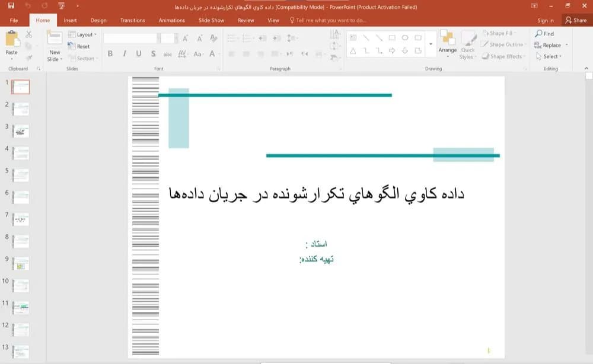The height and width of the screenshot is (364, 593).
Task: Open the File tab
Action: pyautogui.click(x=14, y=20)
